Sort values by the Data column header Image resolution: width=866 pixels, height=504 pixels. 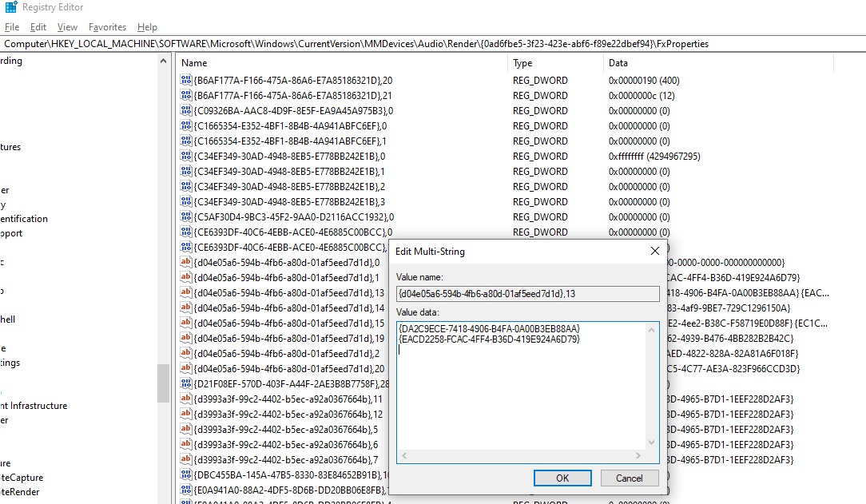(x=718, y=63)
